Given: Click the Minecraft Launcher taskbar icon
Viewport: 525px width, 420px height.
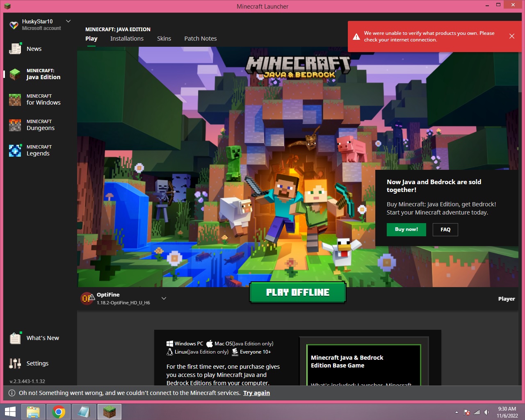Looking at the screenshot, I should click(x=110, y=412).
